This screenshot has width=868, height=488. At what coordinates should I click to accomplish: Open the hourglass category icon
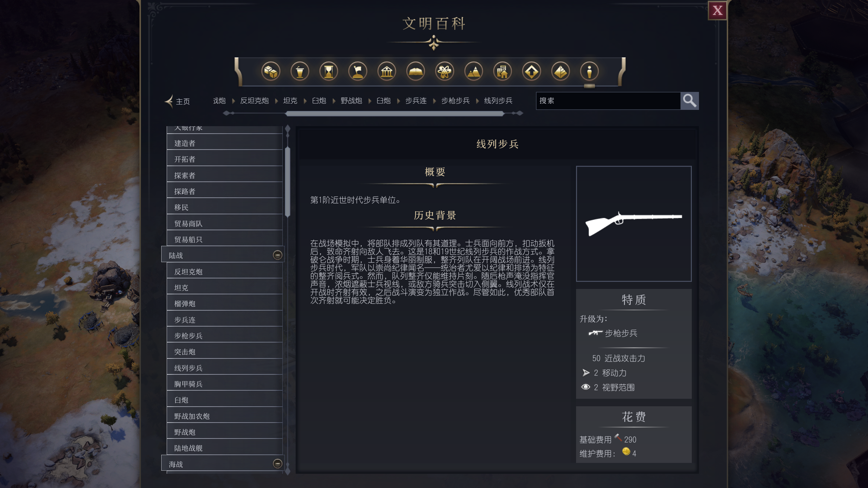(329, 72)
